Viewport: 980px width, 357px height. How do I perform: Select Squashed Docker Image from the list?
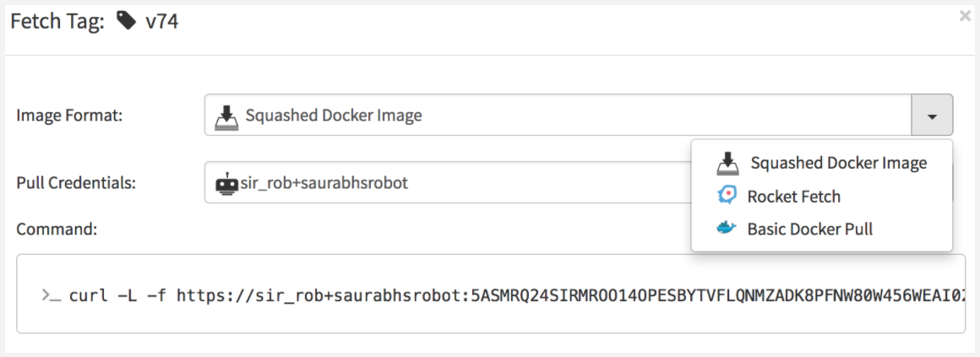coord(838,163)
